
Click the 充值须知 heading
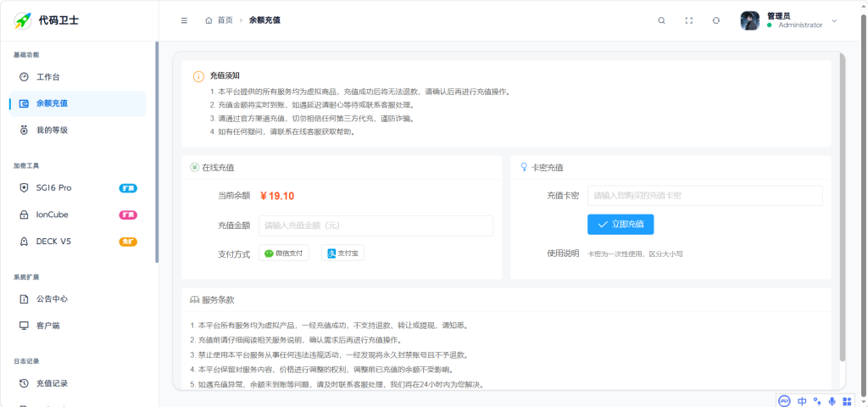point(224,75)
